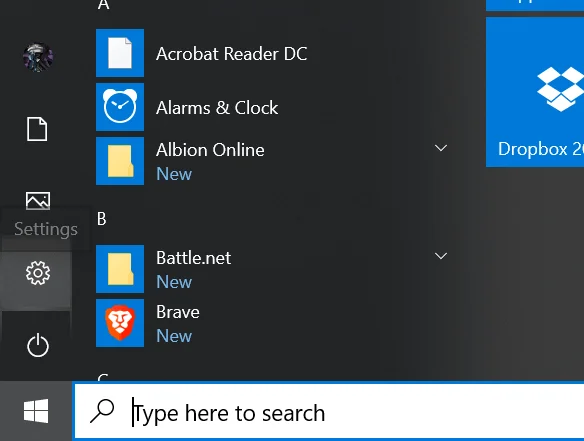The height and width of the screenshot is (441, 584).
Task: Click the Power button icon
Action: point(38,345)
